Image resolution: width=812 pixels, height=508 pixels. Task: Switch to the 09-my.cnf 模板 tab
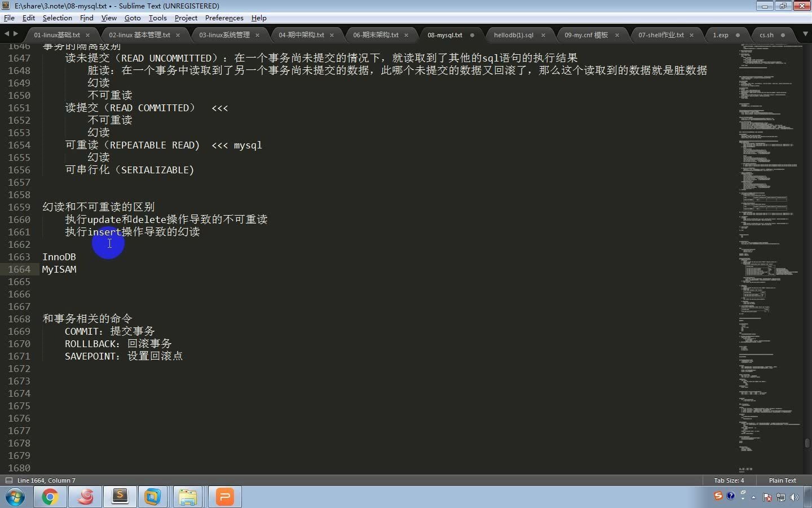coord(586,35)
